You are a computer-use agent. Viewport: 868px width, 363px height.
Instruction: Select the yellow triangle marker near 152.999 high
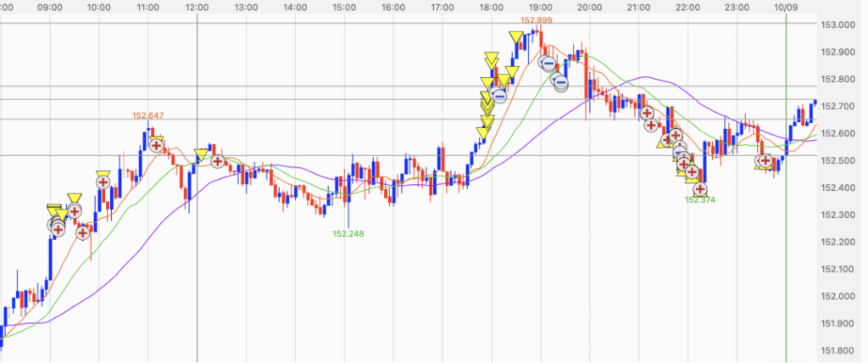pos(515,36)
